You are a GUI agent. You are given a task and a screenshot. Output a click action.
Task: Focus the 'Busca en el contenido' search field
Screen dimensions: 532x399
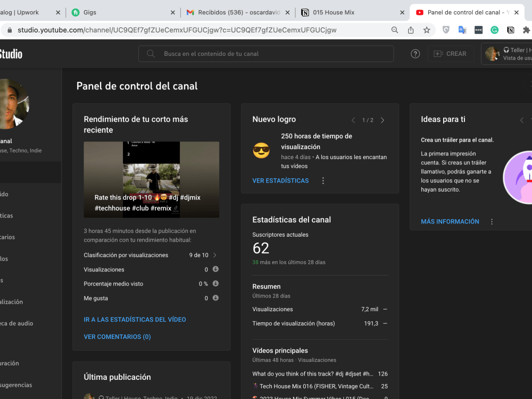[x=266, y=54]
